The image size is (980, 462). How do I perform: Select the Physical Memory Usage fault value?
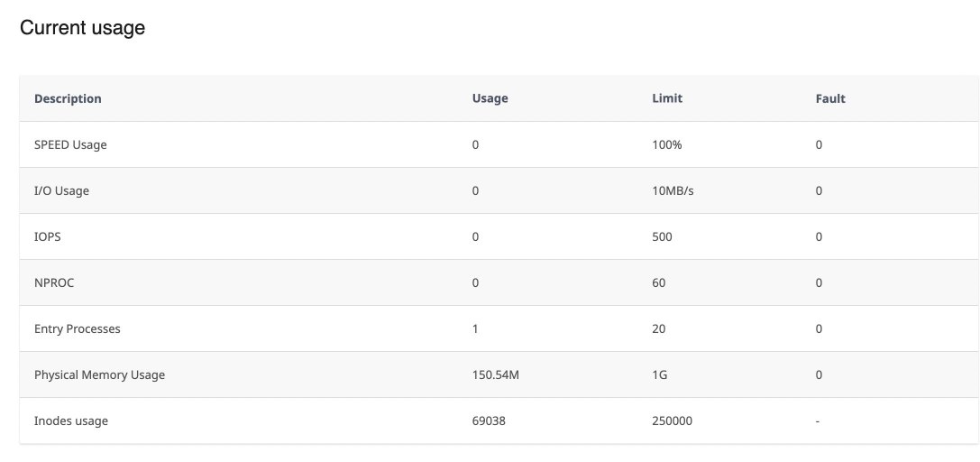click(819, 375)
